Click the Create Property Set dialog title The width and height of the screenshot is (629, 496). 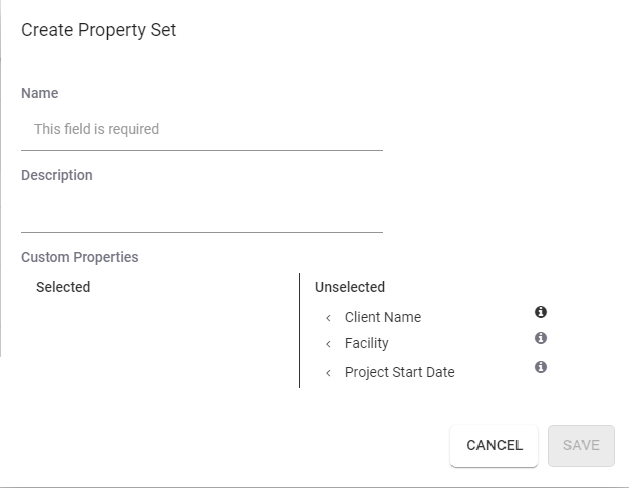pos(98,30)
